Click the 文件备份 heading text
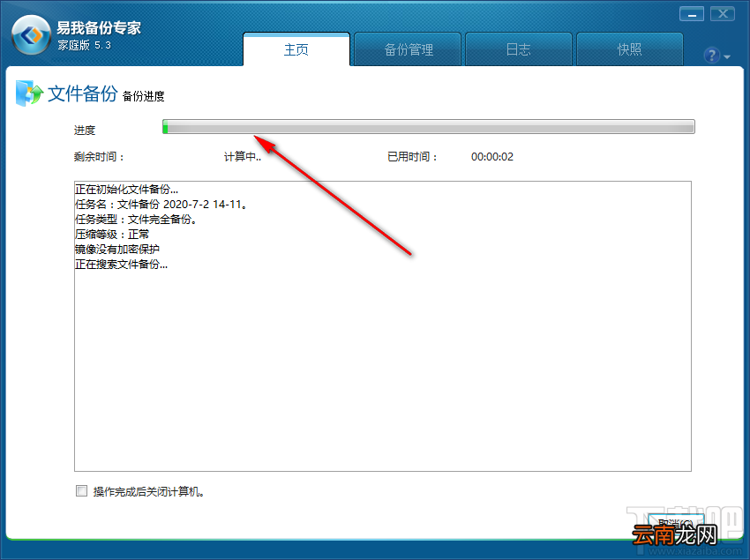Screen dimensions: 750x560 82,93
